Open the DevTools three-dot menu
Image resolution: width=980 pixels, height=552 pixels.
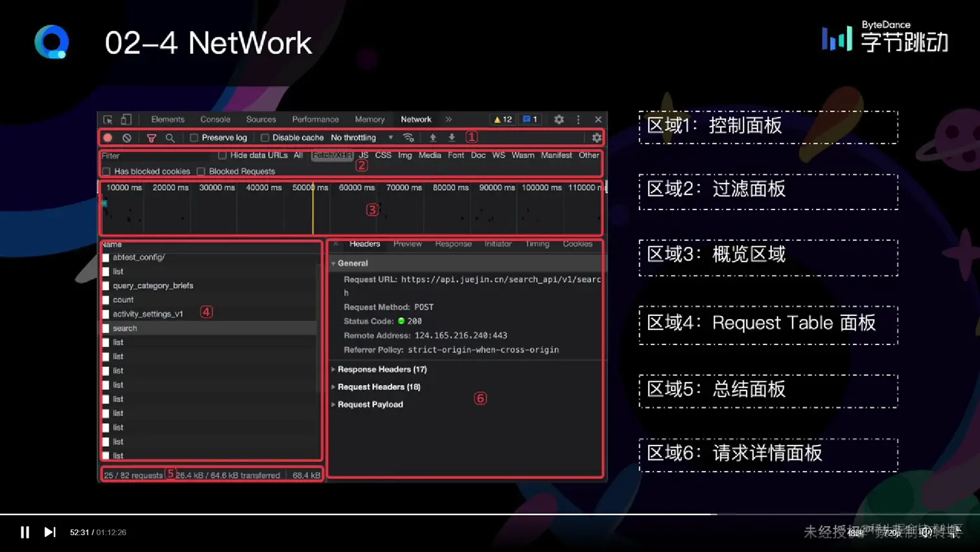578,119
